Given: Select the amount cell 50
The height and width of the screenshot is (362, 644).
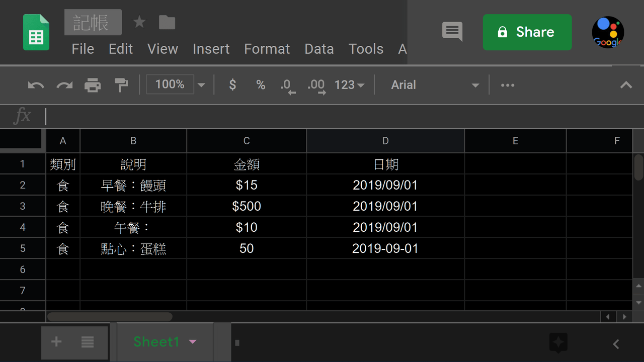Looking at the screenshot, I should (x=247, y=248).
